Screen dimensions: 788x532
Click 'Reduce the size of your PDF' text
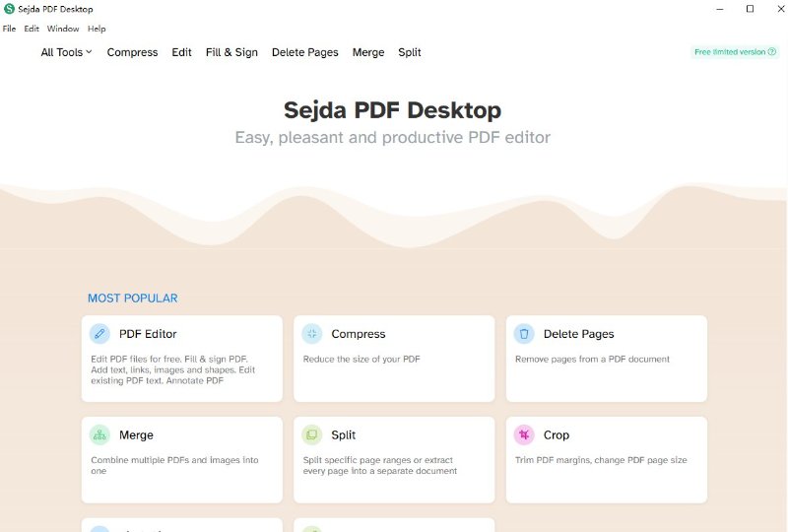point(361,359)
